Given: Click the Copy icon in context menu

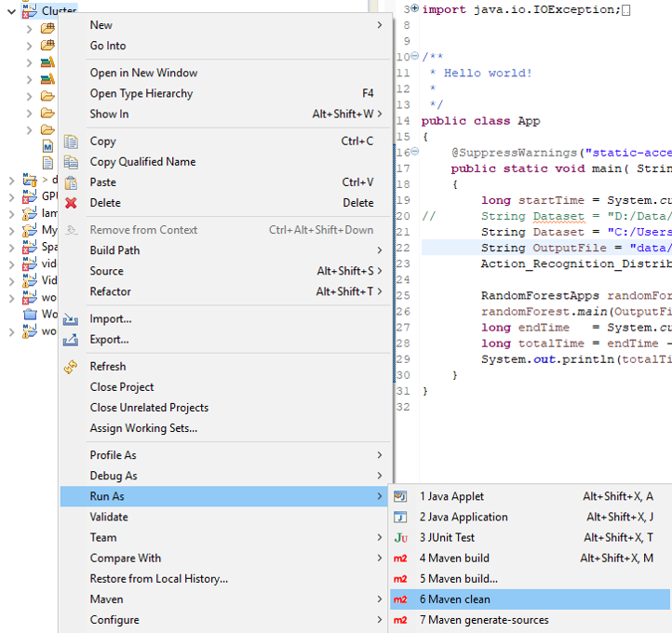Looking at the screenshot, I should 71,141.
